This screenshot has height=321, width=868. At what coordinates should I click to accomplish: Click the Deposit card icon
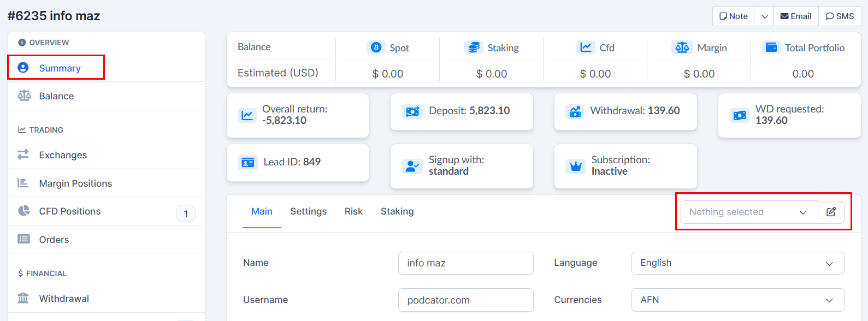click(412, 111)
